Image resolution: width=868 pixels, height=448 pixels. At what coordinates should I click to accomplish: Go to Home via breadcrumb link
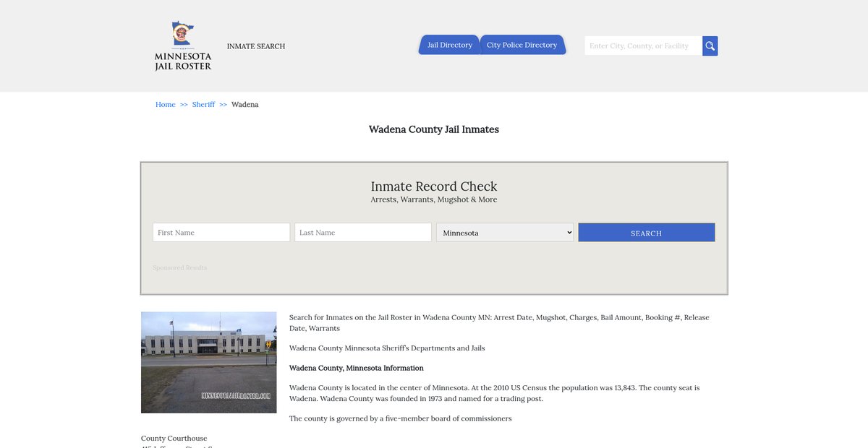pyautogui.click(x=165, y=105)
